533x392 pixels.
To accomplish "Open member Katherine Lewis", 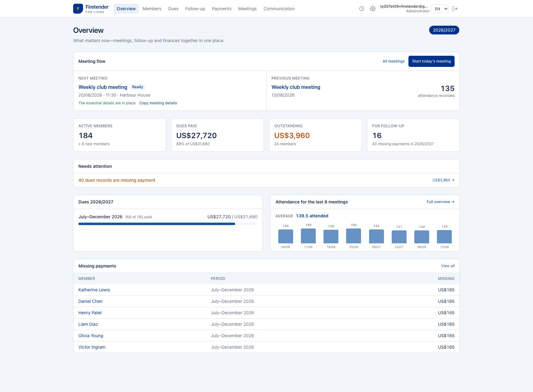I will tap(94, 290).
